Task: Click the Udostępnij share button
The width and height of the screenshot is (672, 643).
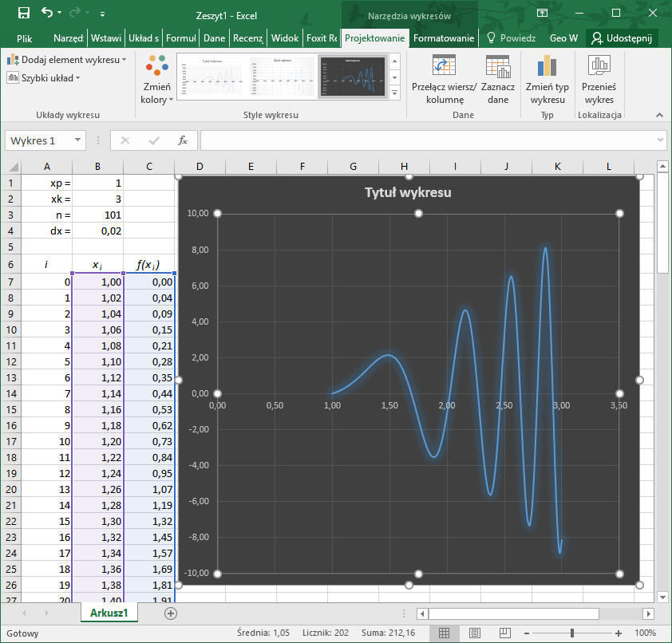Action: coord(622,37)
